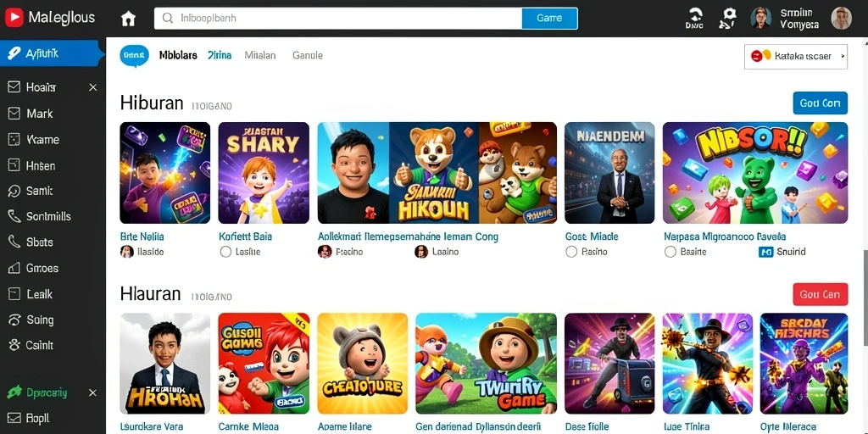Click the Dnvc icon in header
868x434 pixels.
(x=694, y=19)
